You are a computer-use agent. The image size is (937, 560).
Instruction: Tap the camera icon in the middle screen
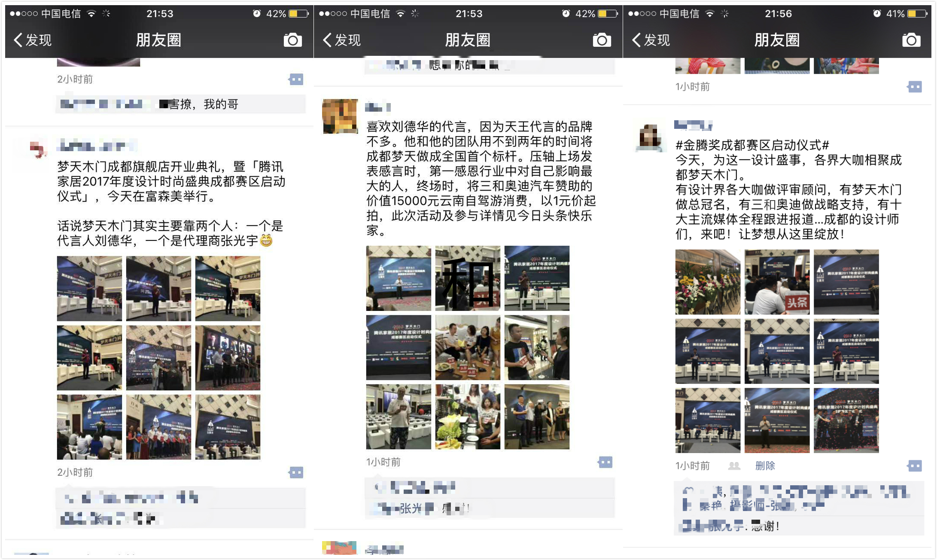(x=602, y=40)
